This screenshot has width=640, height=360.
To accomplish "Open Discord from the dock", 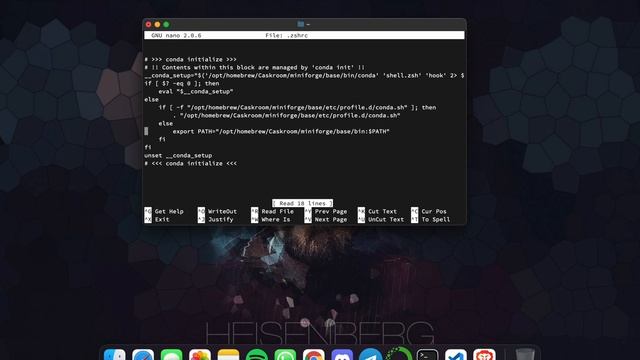I will [342, 354].
